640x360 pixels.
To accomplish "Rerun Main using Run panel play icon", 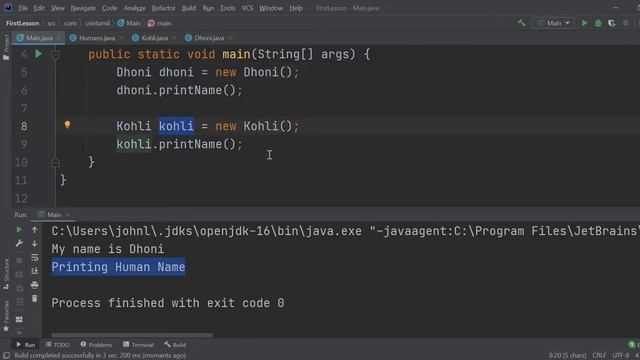I will click(19, 230).
